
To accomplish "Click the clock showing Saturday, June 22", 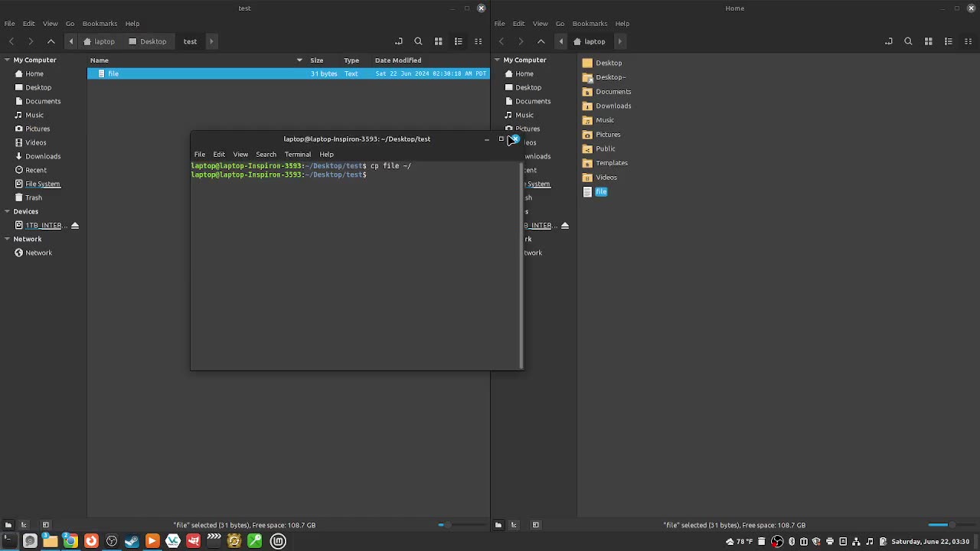I will [930, 542].
